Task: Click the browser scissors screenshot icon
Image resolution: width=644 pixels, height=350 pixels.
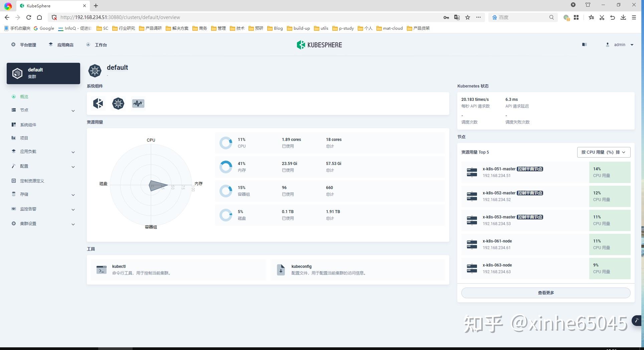Action: click(x=602, y=17)
